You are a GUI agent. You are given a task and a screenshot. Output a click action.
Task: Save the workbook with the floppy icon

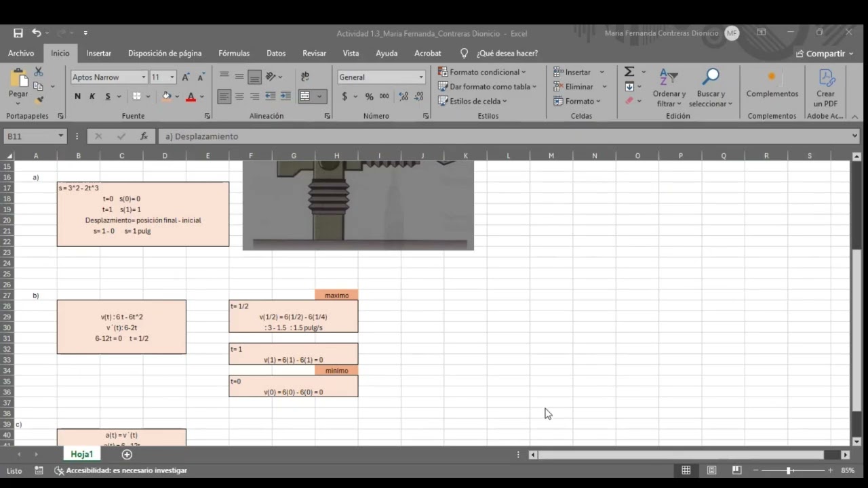[x=18, y=33]
